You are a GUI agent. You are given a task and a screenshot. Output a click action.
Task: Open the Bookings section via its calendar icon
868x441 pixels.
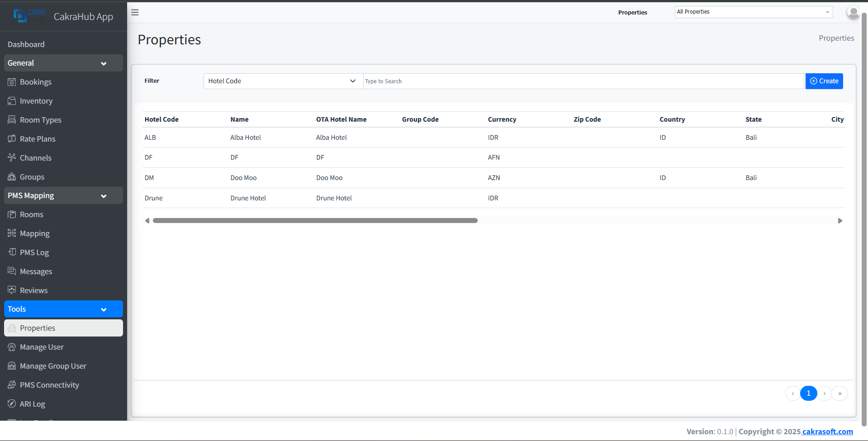tap(12, 82)
